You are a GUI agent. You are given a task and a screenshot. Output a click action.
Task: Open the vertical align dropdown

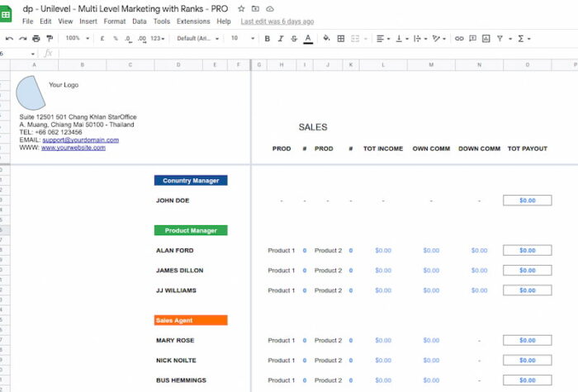pyautogui.click(x=402, y=38)
